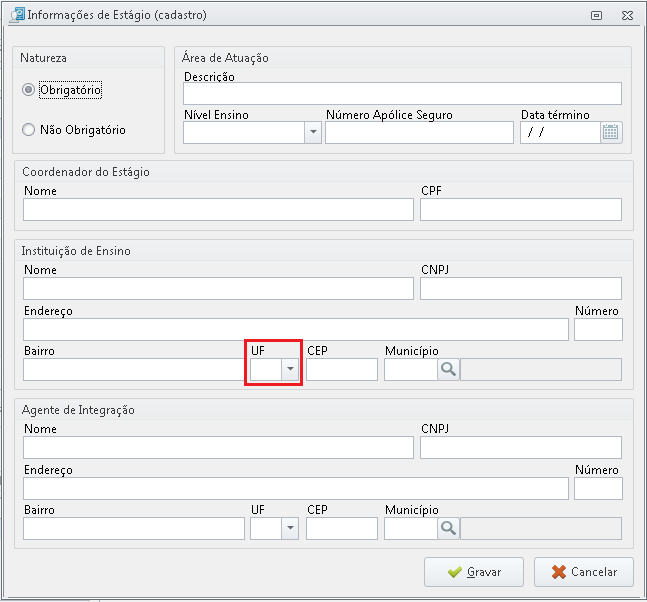
Task: Search Município for Agente de Integração
Action: [448, 528]
